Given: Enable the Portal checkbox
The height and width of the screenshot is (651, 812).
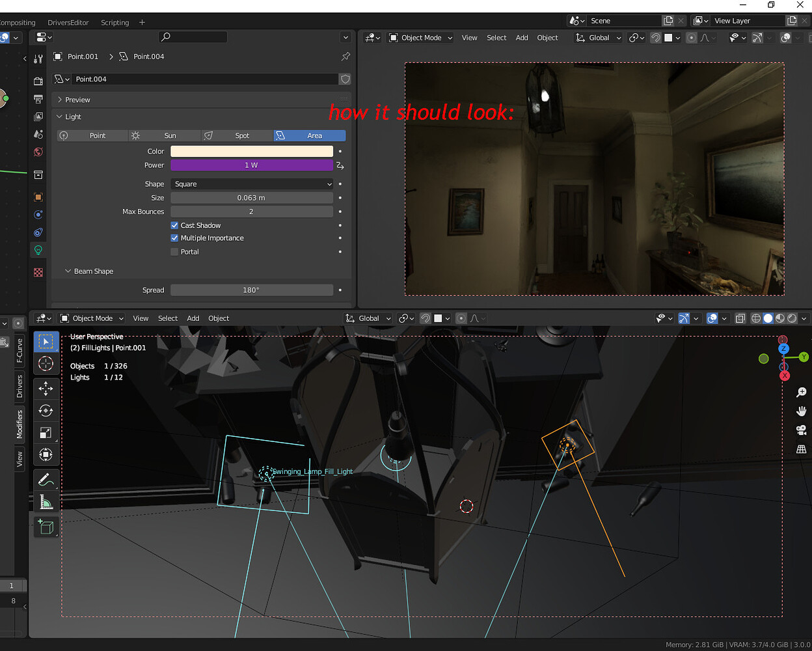Looking at the screenshot, I should coord(174,252).
